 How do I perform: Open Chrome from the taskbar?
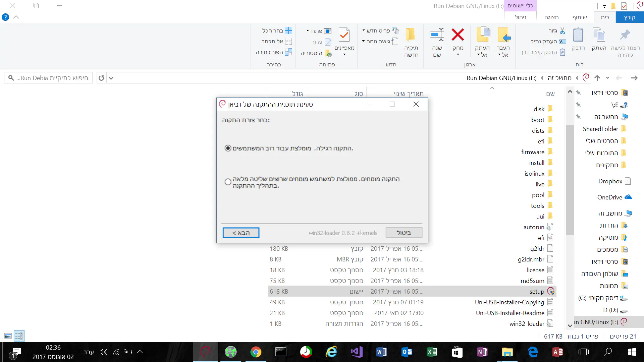pyautogui.click(x=256, y=352)
